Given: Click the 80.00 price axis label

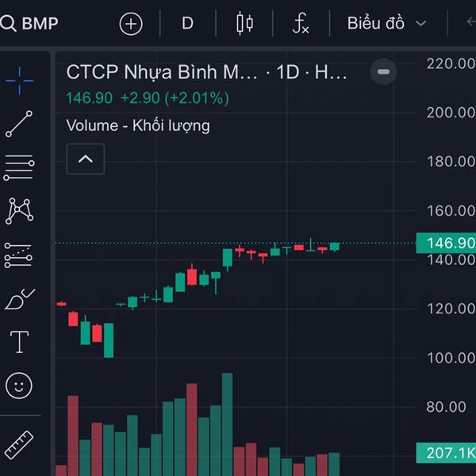Looking at the screenshot, I should click(446, 407).
